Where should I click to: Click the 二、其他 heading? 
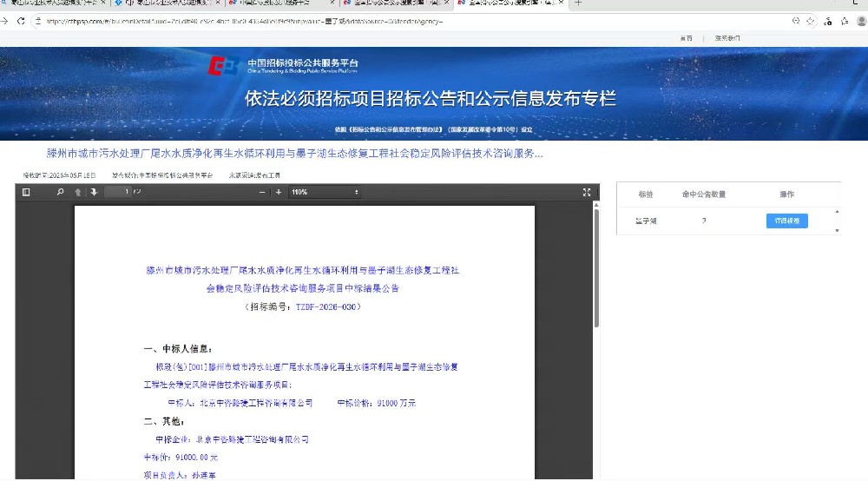pyautogui.click(x=164, y=421)
